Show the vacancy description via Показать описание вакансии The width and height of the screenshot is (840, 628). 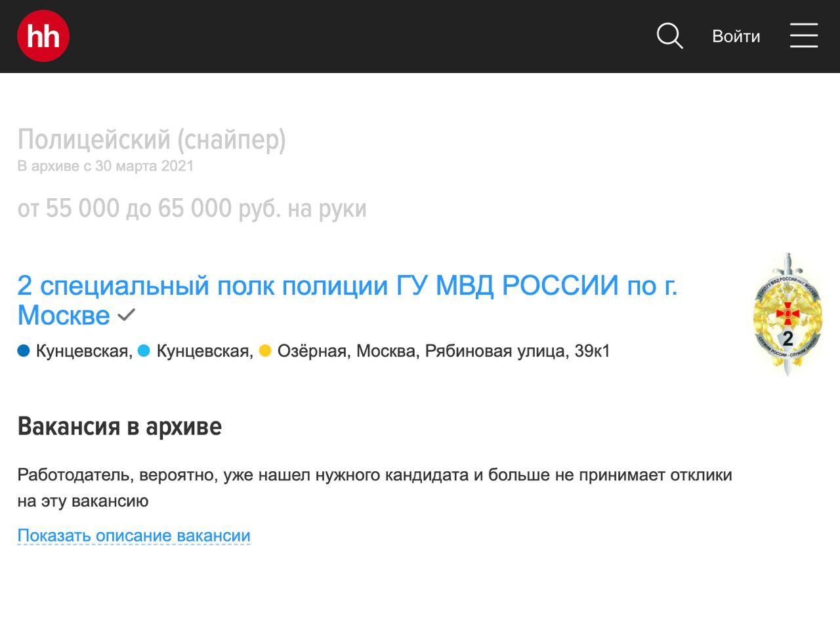tap(134, 535)
